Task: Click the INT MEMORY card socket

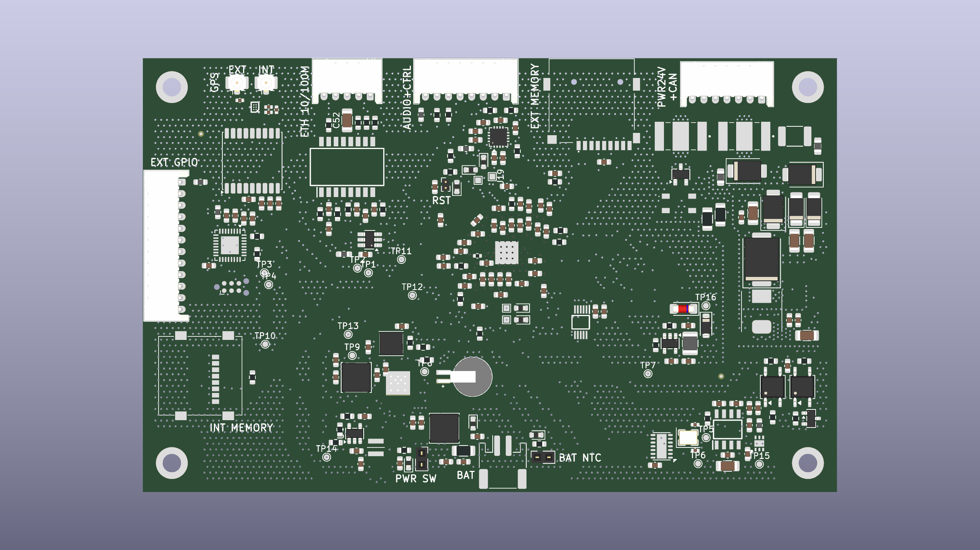Action: click(x=200, y=376)
